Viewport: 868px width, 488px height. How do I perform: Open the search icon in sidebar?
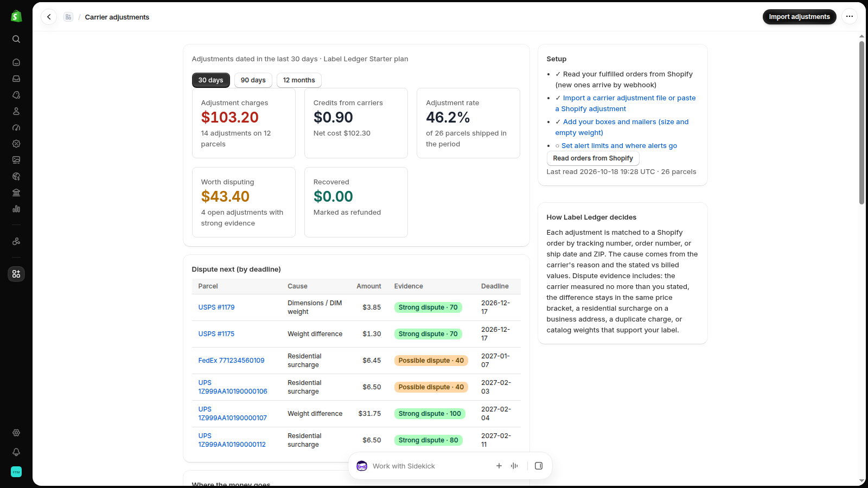point(16,39)
